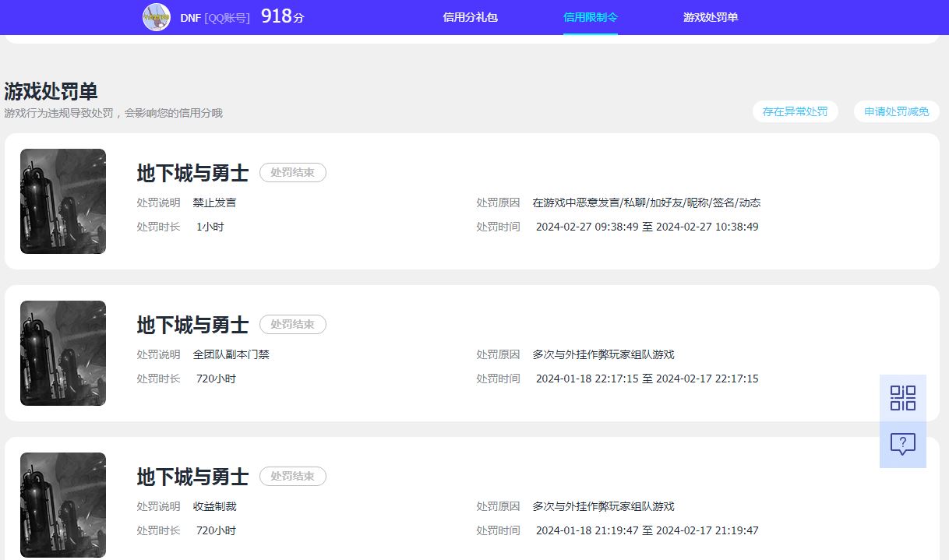Click the second penalty's game cover thumbnail

[62, 353]
